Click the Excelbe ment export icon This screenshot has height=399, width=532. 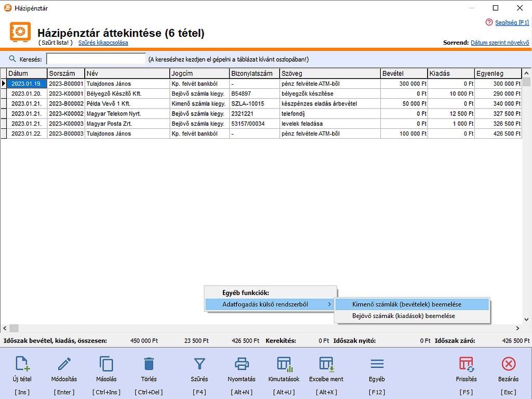[326, 364]
